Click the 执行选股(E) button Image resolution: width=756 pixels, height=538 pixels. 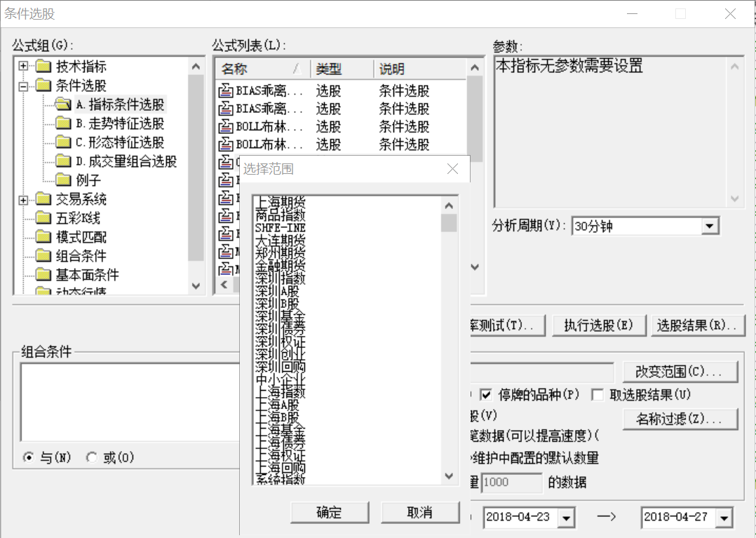click(x=598, y=325)
